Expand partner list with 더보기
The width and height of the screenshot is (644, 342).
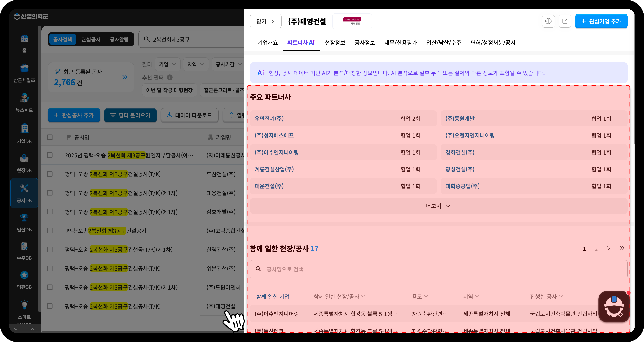[x=439, y=206]
